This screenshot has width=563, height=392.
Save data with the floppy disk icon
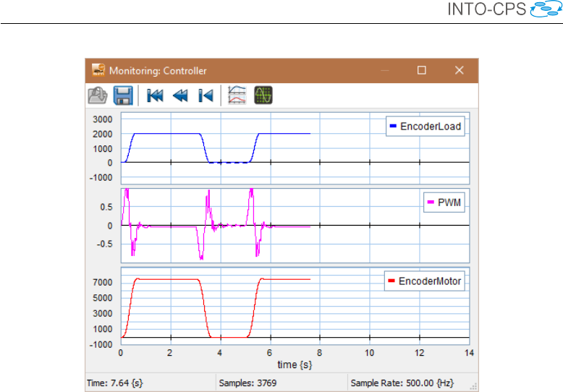[x=123, y=95]
